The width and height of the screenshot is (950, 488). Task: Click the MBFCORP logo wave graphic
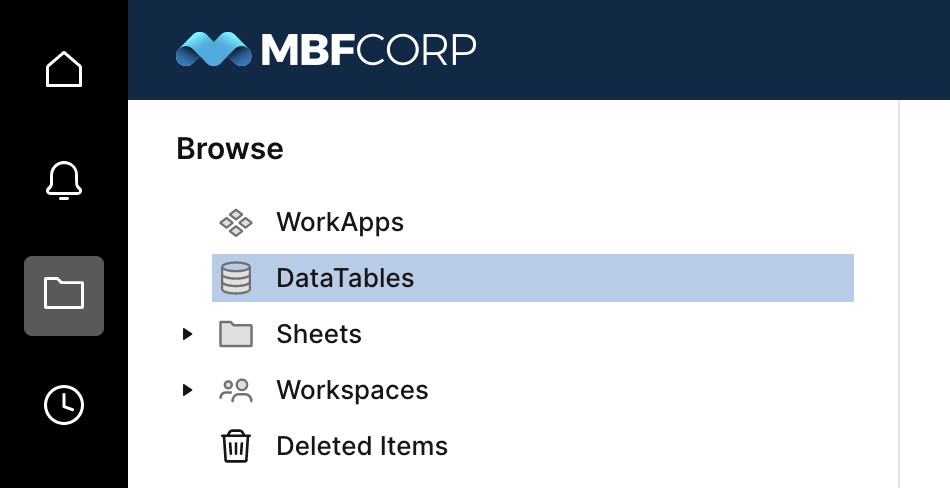coord(214,49)
